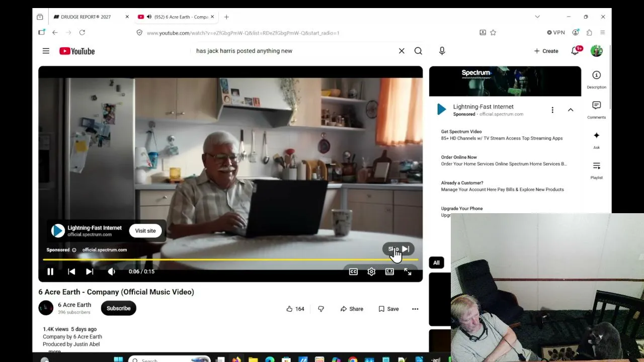Start voice search with the microphone
This screenshot has height=362, width=644.
442,51
